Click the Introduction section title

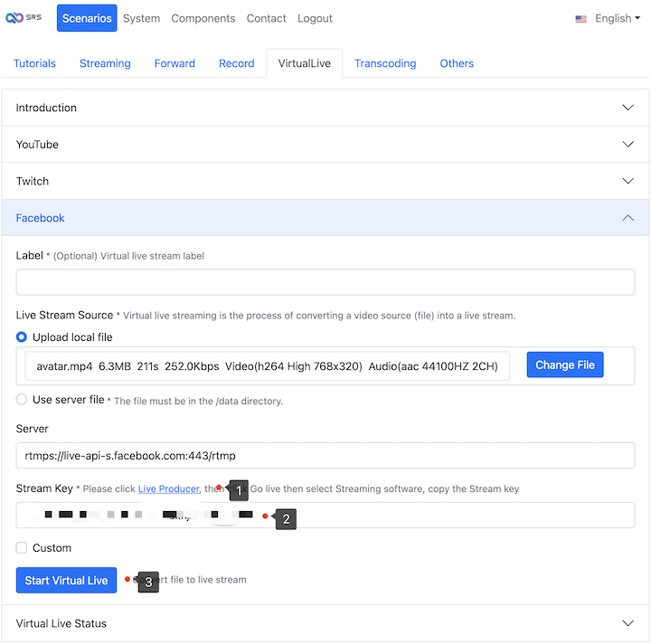46,108
